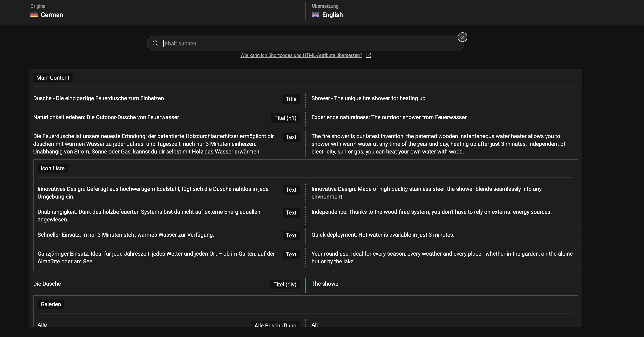Click the 'Main Content' section label
Viewport: 644px width, 337px height.
pos(53,78)
